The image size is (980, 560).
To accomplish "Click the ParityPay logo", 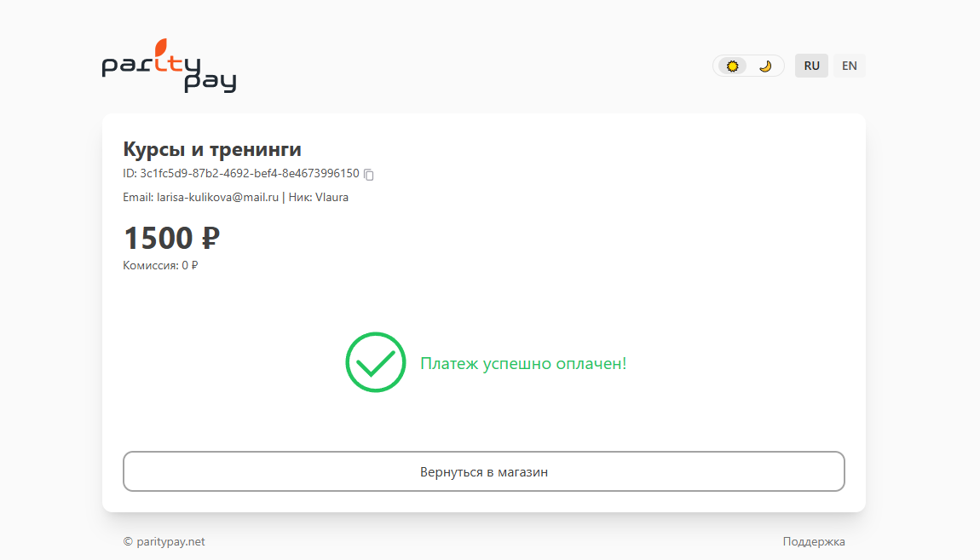I will pyautogui.click(x=169, y=66).
